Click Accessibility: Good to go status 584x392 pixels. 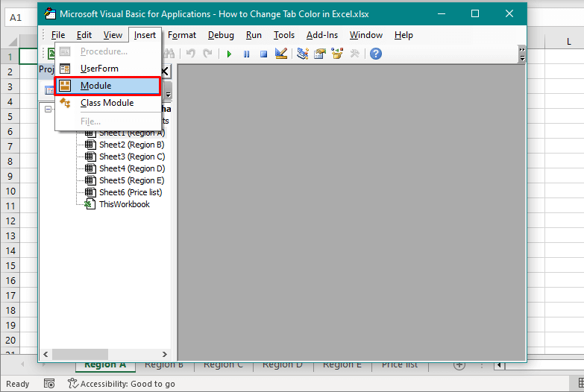pyautogui.click(x=122, y=384)
